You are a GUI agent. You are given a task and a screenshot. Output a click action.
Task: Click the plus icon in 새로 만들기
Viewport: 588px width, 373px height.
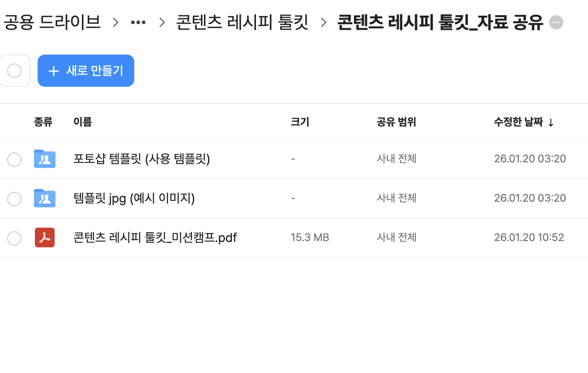(54, 71)
